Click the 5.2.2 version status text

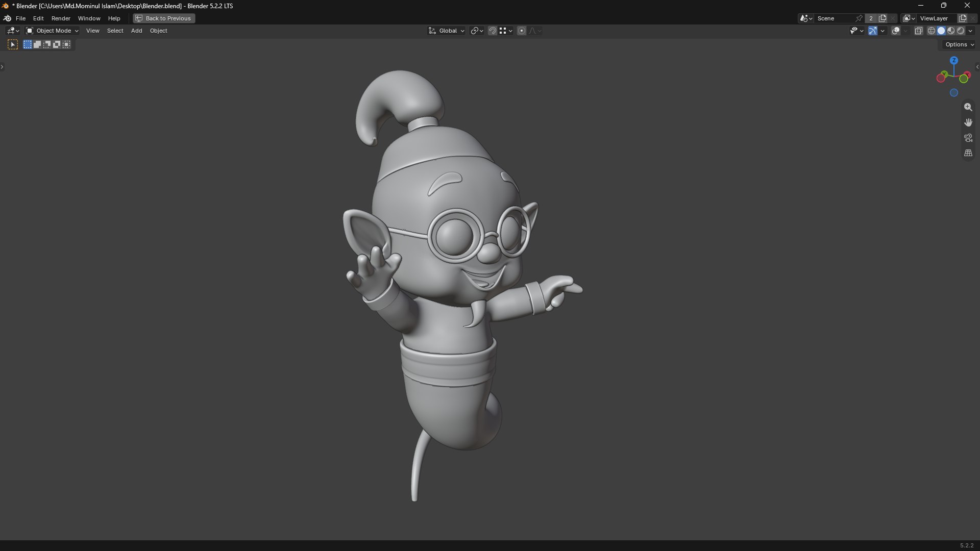(966, 545)
